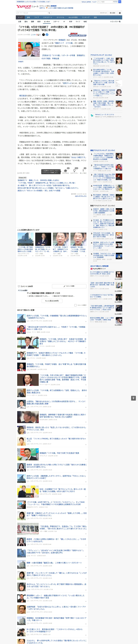Viewport: 138px width, 644px height.
Task: Click the Yahoo! JAPAN News logo
Action: pyautogui.click(x=27, y=7)
